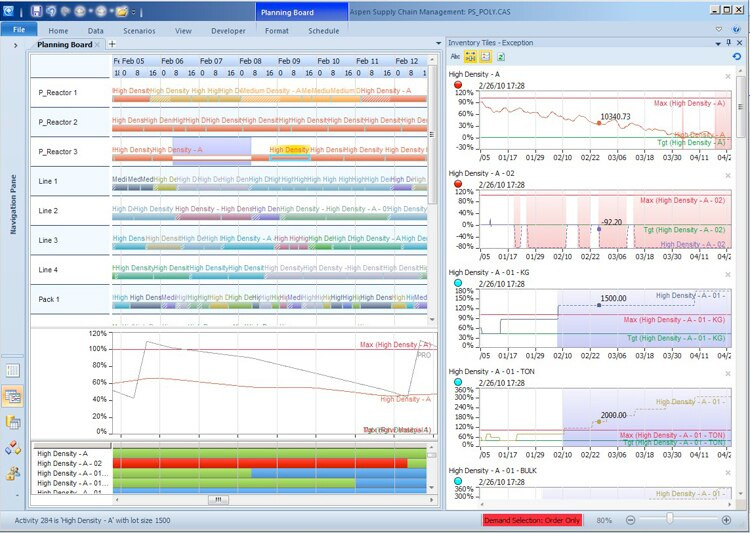Click the Save icon in quick access toolbar
750x533 pixels.
tap(36, 11)
